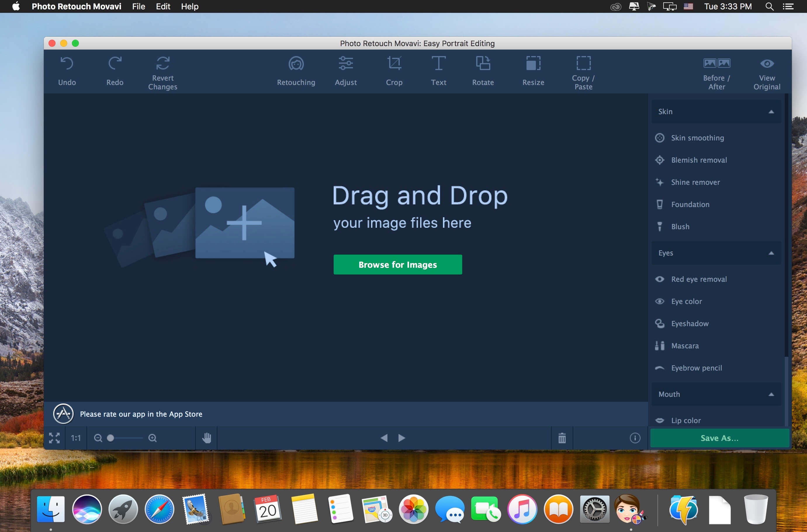Select the Resize tool
The image size is (807, 532).
pos(533,71)
